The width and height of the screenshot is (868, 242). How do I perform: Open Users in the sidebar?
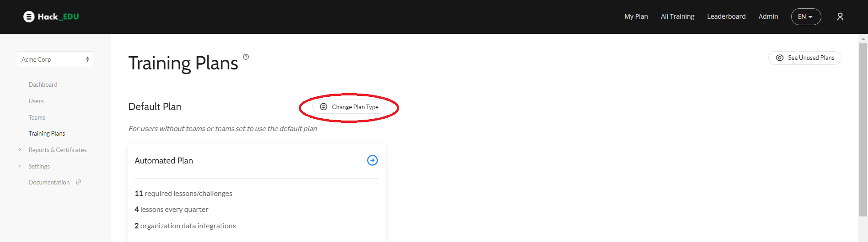[x=36, y=101]
